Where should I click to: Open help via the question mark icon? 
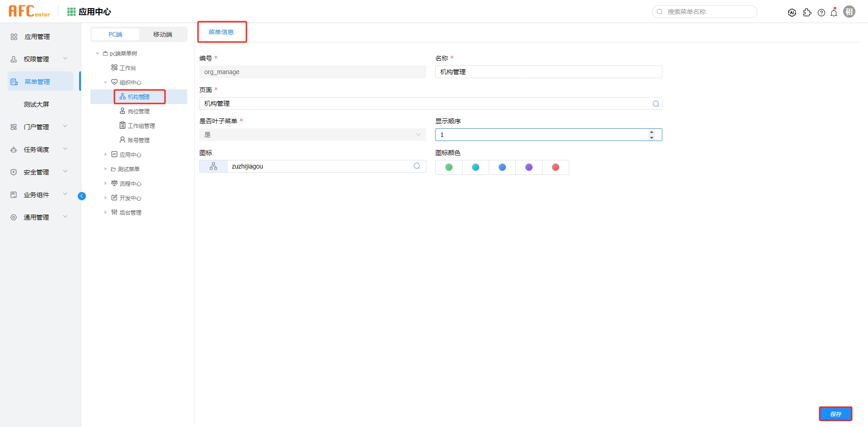click(821, 12)
